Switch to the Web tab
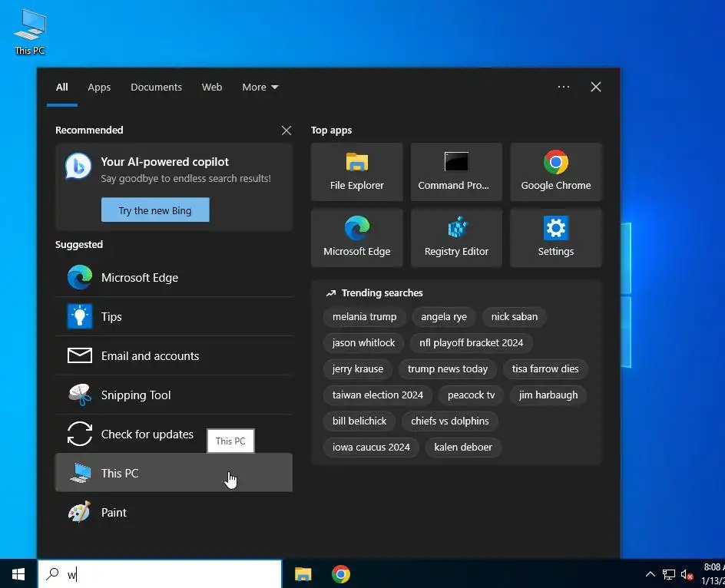 click(212, 87)
